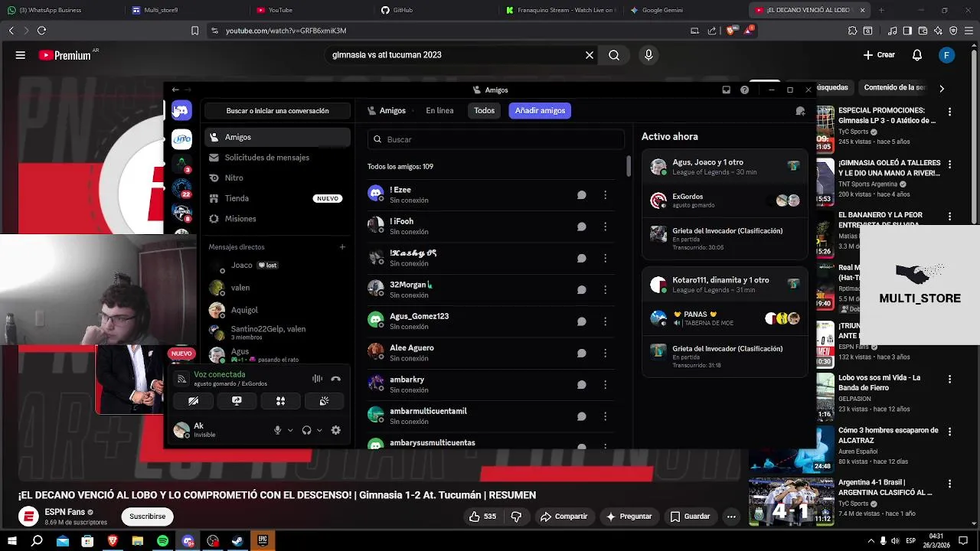Deafen Discord headphones
Viewport: 980px width, 551px height.
click(x=306, y=430)
